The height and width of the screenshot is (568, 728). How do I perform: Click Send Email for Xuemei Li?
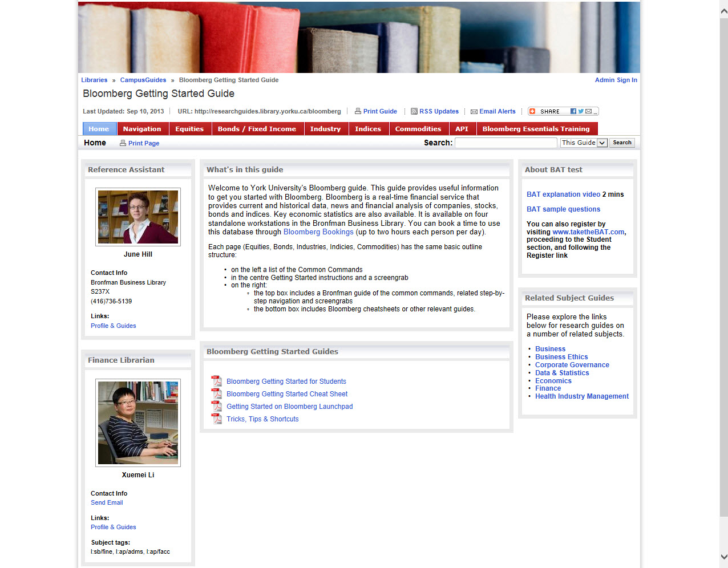107,502
